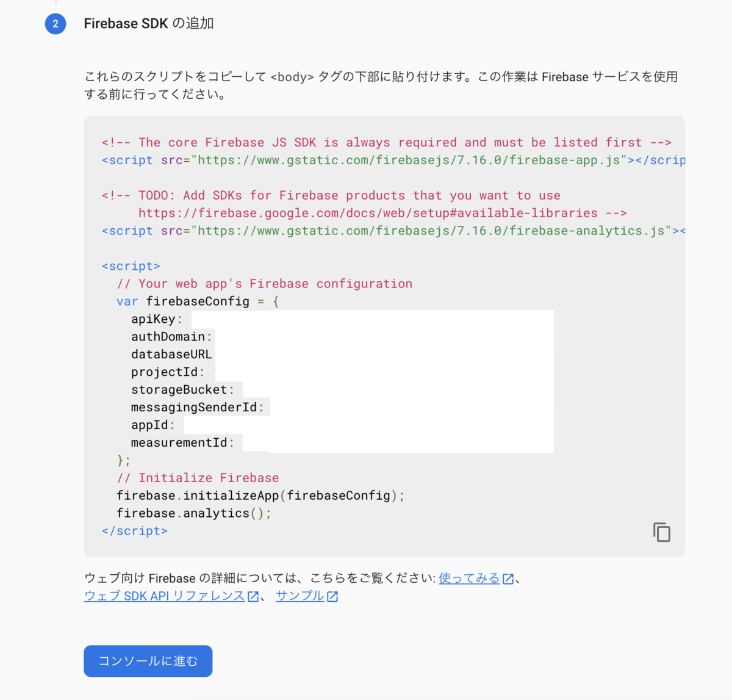Click the Firebase SDK の追加 heading
This screenshot has height=700, width=732.
coord(149,23)
